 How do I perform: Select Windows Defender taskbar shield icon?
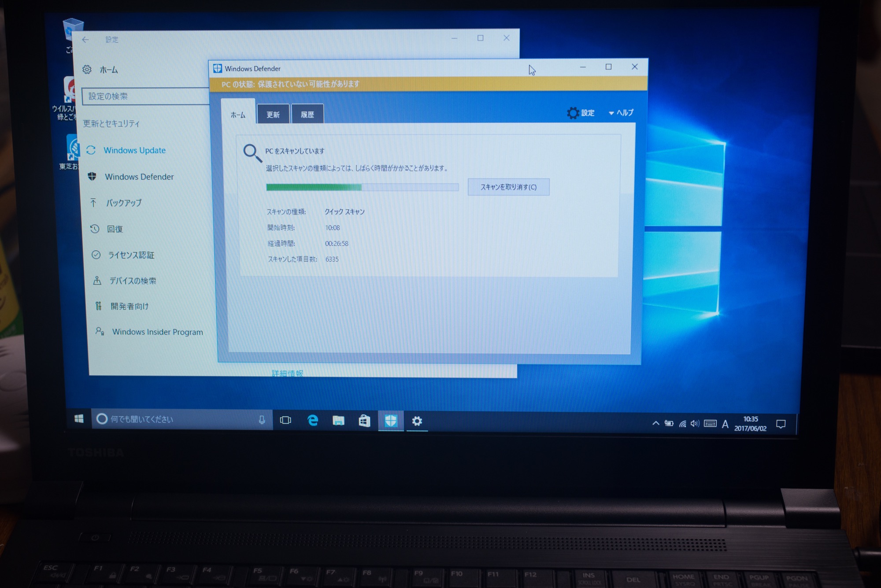coord(391,421)
